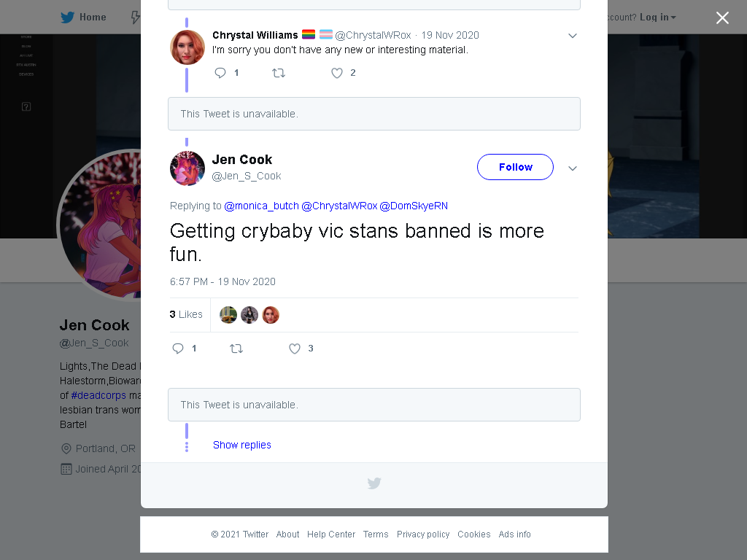Open the chevron menu beside Follow button

pos(573,168)
